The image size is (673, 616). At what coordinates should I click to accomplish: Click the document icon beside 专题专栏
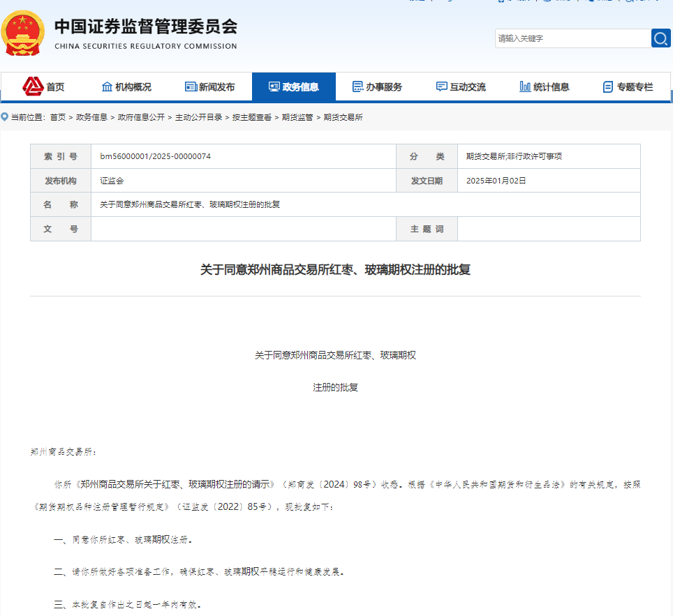608,87
